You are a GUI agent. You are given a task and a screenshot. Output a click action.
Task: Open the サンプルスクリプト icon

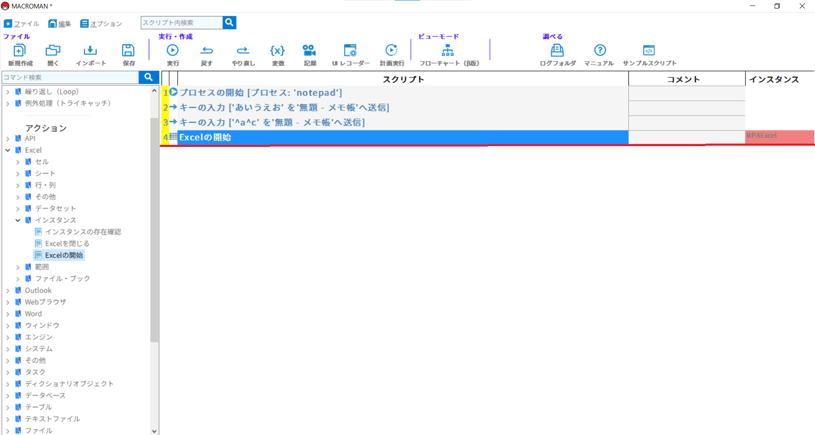click(x=649, y=50)
